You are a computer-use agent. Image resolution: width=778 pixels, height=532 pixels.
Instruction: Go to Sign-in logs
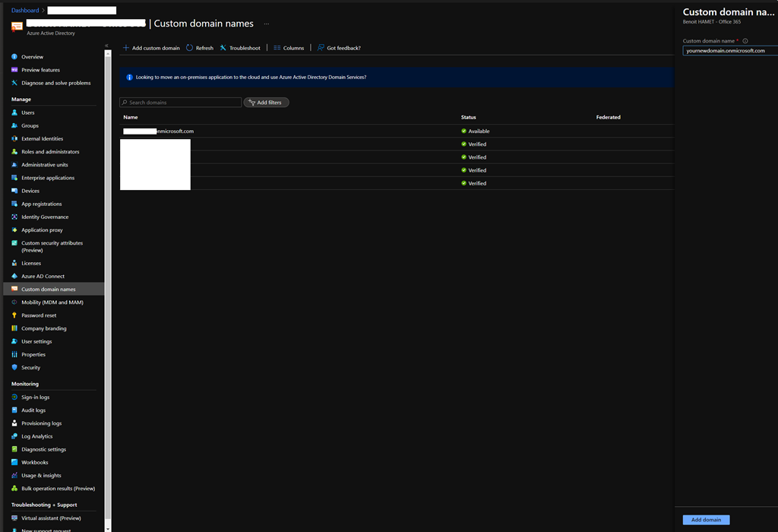coord(35,397)
